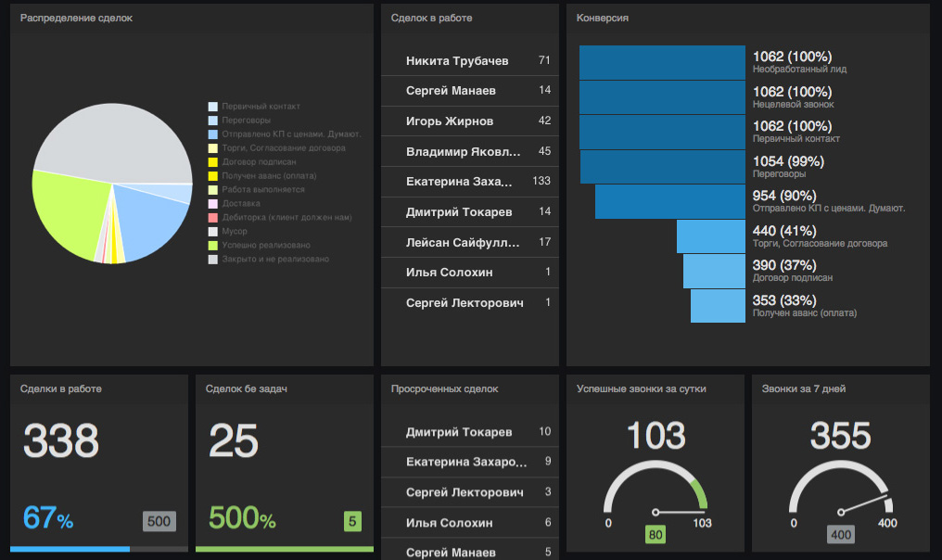Select the Получен аванс (оплата) funnel bar

click(718, 306)
